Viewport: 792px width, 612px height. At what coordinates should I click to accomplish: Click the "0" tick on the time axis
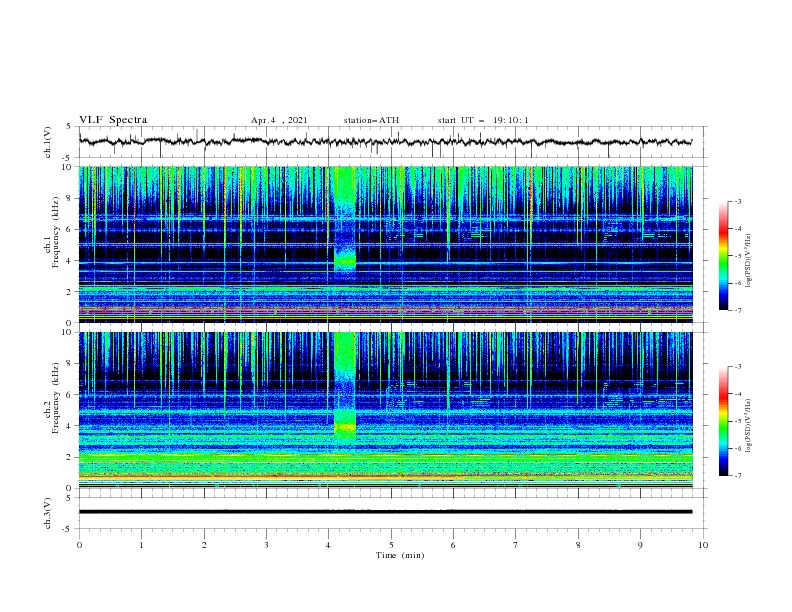79,545
